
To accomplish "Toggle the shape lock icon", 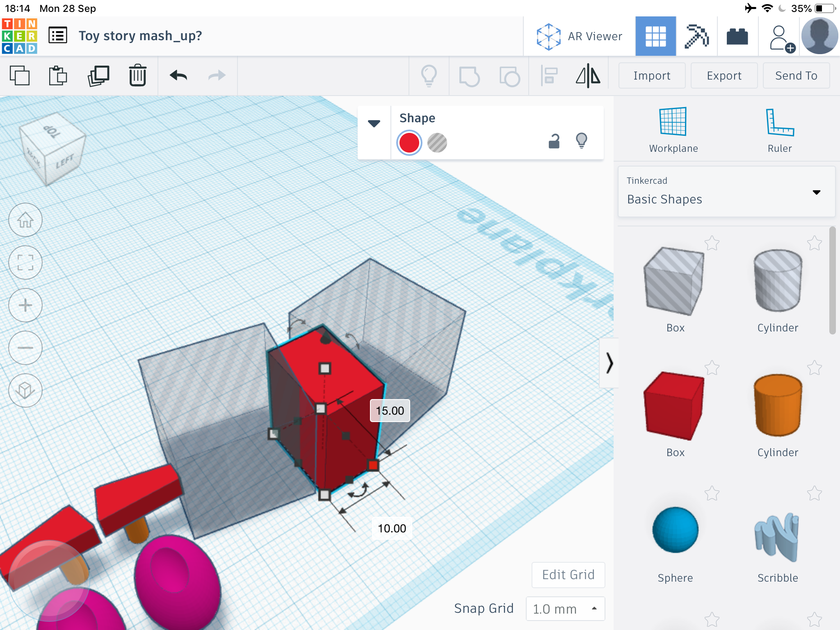I will click(x=554, y=141).
